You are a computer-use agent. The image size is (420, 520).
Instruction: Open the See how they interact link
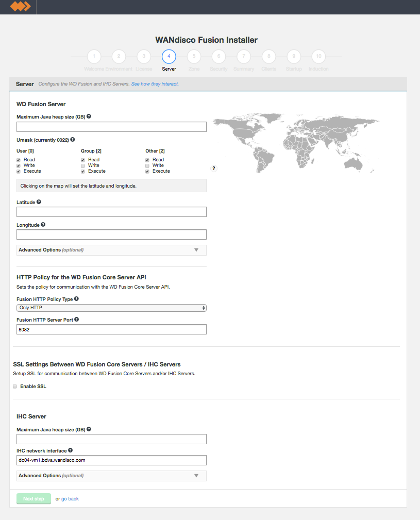pos(155,84)
